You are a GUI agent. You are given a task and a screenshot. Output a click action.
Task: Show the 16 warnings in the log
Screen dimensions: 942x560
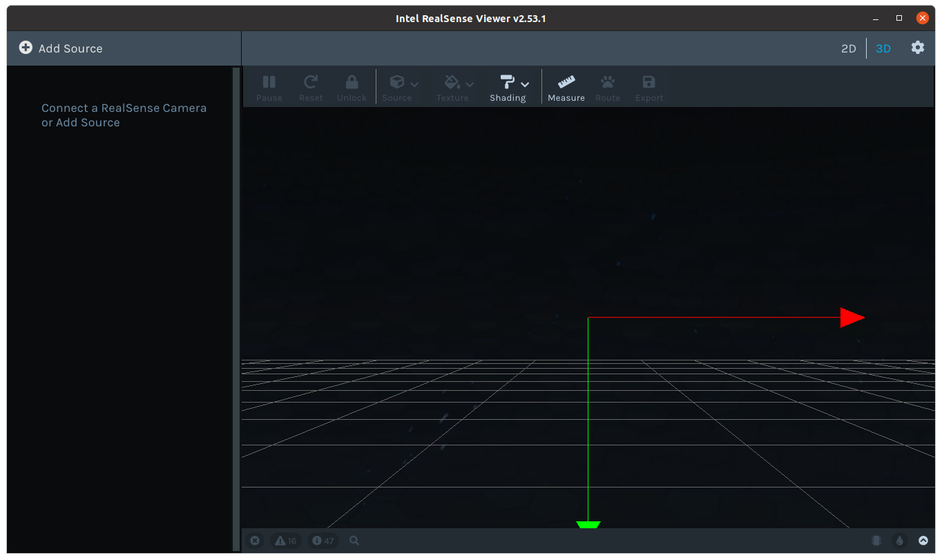click(285, 541)
